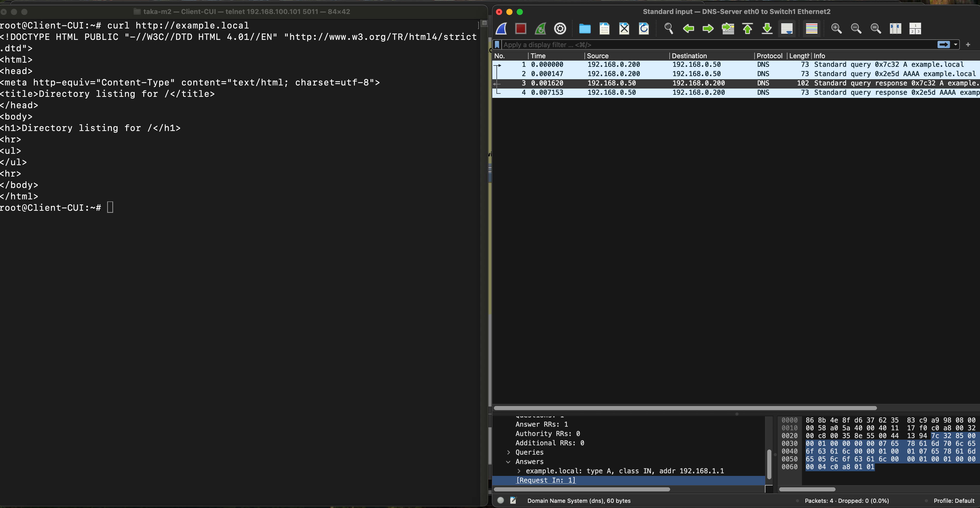
Task: Click the packet list horizontal scrollbar
Action: [685, 408]
